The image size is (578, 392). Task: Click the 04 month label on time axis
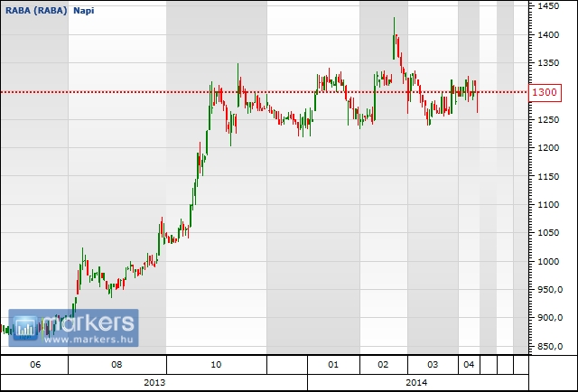point(469,365)
